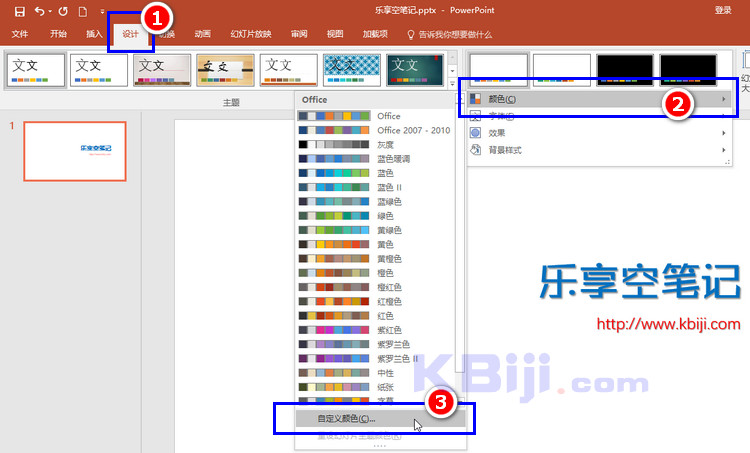Select the wood-textured theme thumbnail
The width and height of the screenshot is (750, 453).
(225, 70)
